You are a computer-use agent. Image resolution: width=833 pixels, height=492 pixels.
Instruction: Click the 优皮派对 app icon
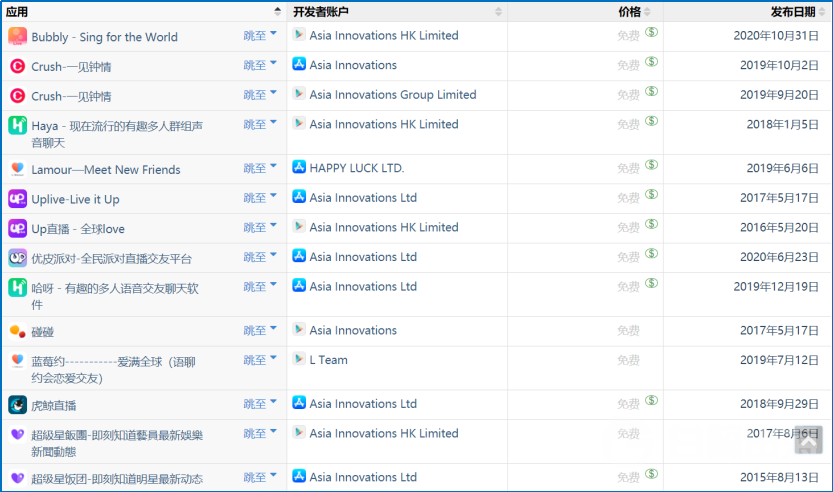point(17,258)
